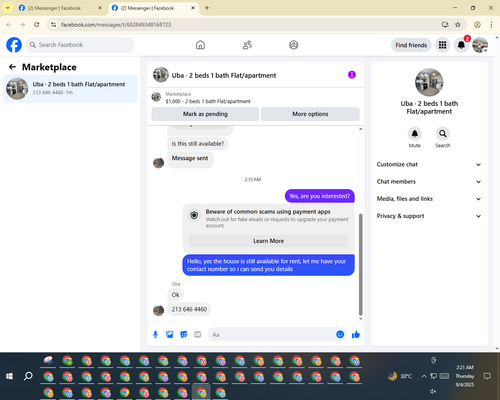Open a new Chrome tab
This screenshot has height=400, width=500.
pyautogui.click(x=207, y=8)
